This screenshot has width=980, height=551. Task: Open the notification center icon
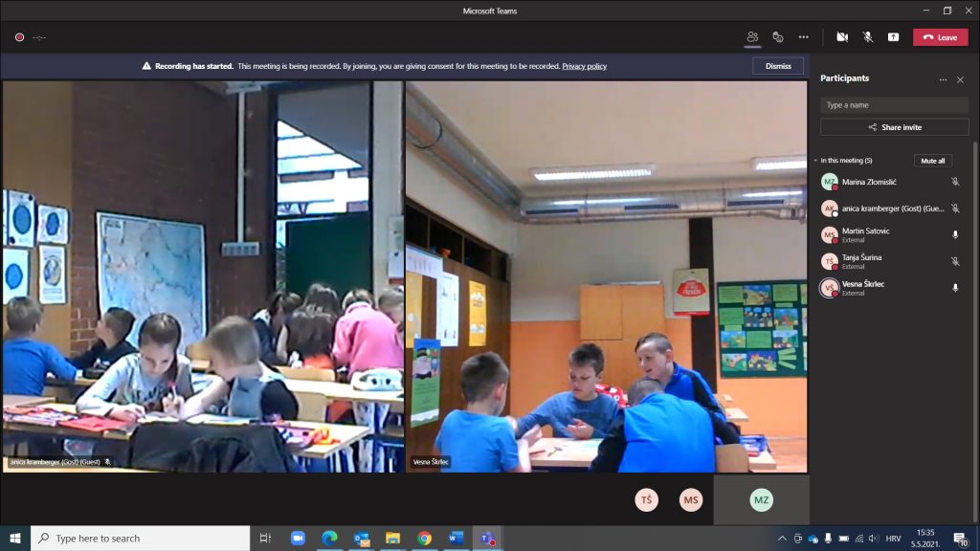click(961, 539)
